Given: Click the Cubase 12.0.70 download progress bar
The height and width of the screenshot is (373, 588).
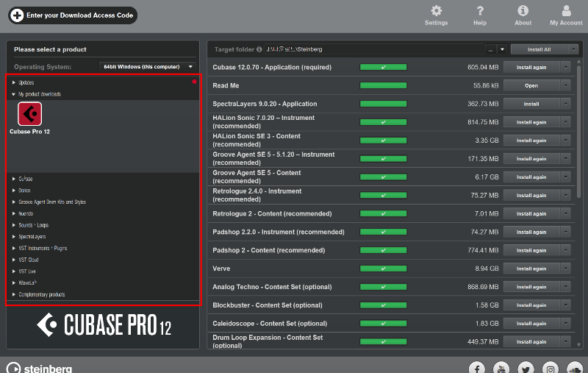Looking at the screenshot, I should [383, 68].
